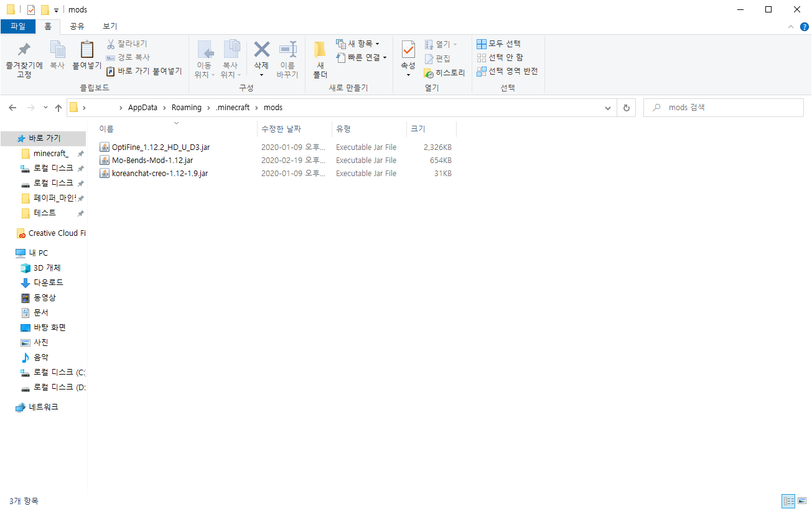Open 음악 (Music) in navigation pane
The width and height of the screenshot is (812, 509).
40,357
